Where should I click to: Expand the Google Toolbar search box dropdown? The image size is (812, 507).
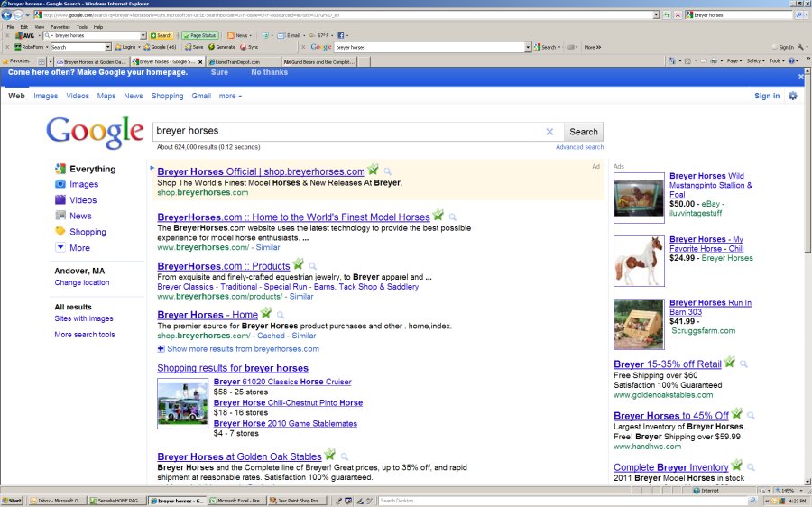click(x=528, y=47)
